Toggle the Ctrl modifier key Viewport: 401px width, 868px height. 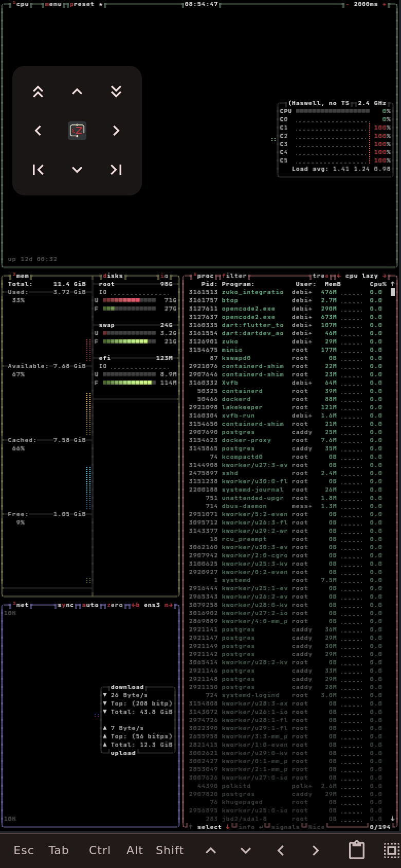point(100,851)
